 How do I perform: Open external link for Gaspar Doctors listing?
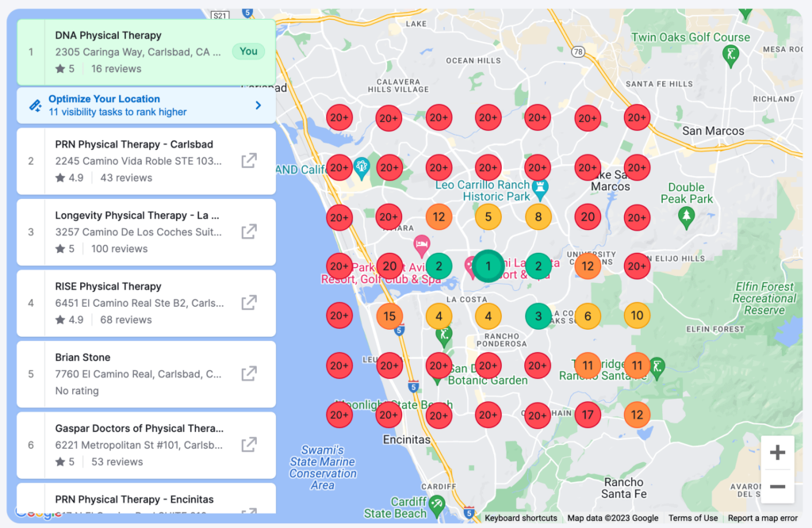pyautogui.click(x=249, y=444)
